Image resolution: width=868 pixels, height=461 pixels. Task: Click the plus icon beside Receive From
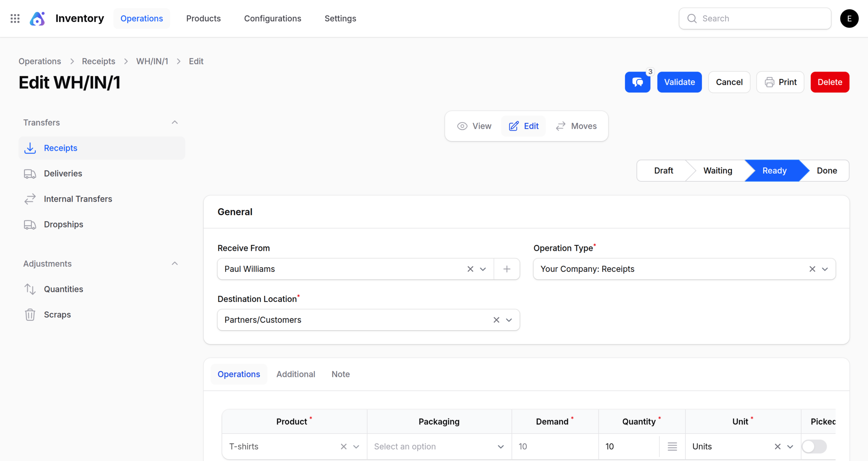(507, 269)
